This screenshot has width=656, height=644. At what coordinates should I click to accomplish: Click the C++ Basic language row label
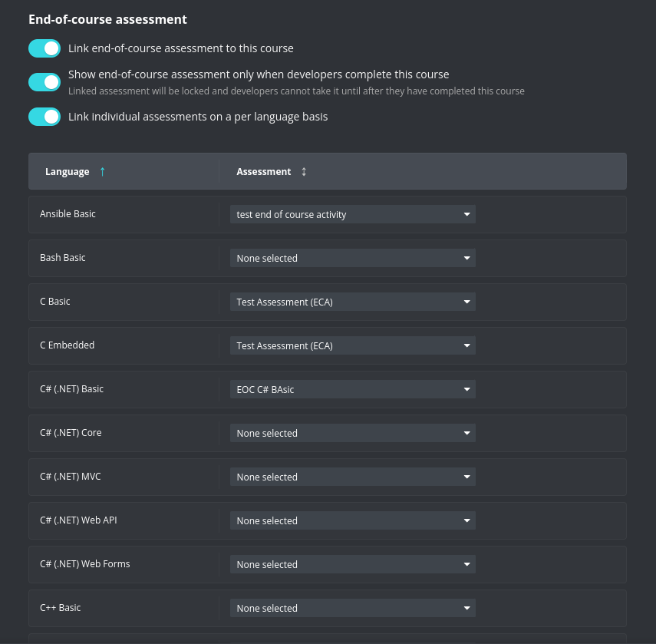pyautogui.click(x=61, y=608)
